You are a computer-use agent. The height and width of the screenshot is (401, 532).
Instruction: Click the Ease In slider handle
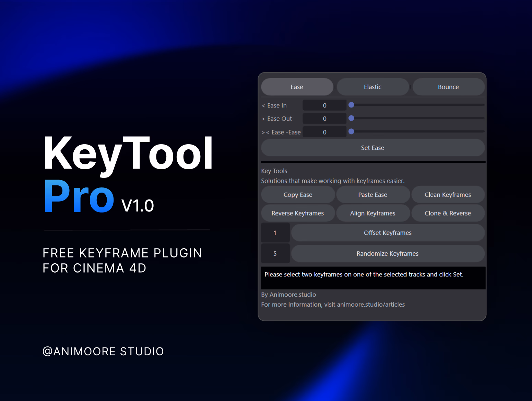point(351,105)
